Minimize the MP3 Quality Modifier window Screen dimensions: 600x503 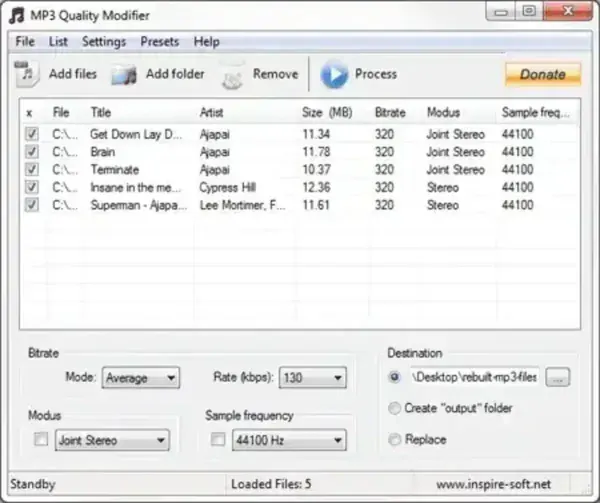tap(501, 11)
